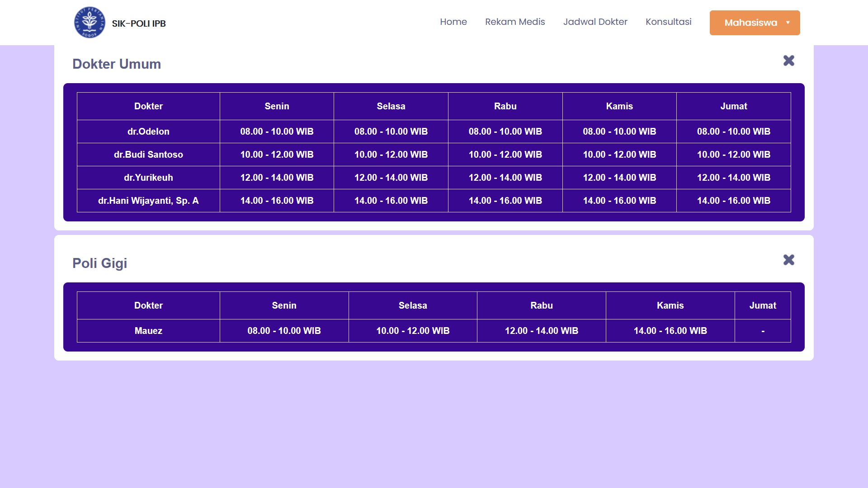868x488 pixels.
Task: Click the dr.Yurikeuh doctor cell
Action: (x=148, y=178)
